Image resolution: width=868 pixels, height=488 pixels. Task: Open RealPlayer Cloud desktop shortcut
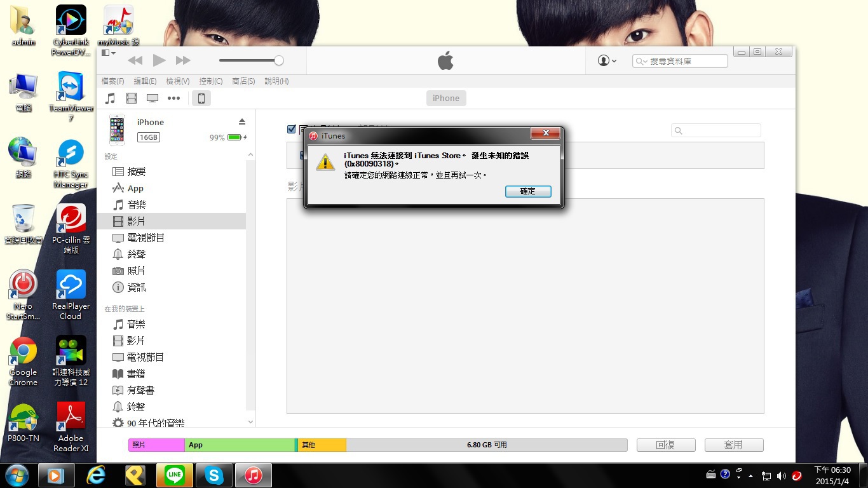71,295
